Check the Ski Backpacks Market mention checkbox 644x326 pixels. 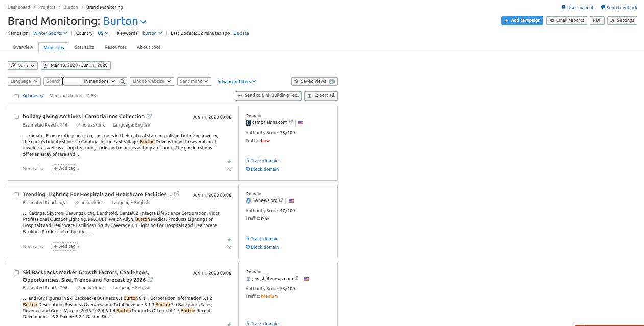click(x=17, y=273)
